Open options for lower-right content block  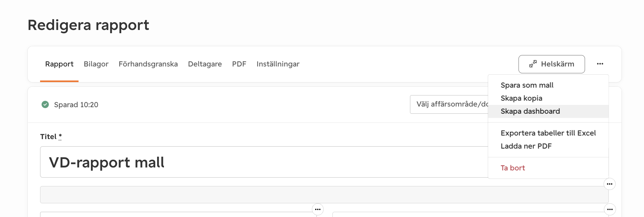pyautogui.click(x=610, y=210)
